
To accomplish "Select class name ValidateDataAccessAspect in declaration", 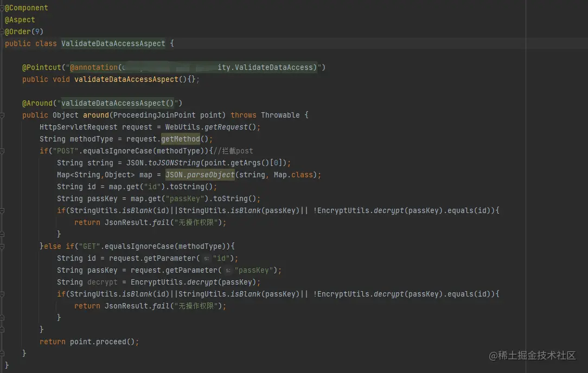I will [113, 43].
